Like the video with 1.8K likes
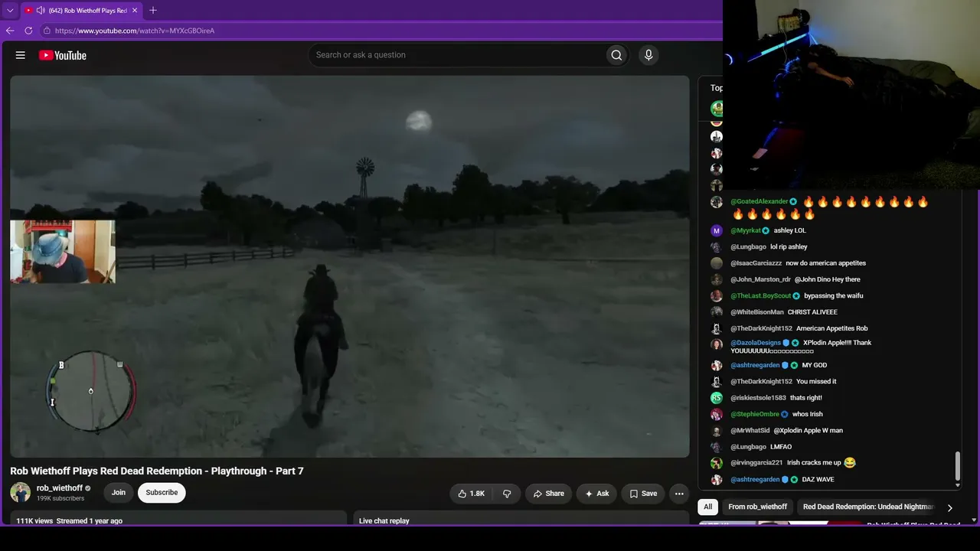Viewport: 980px width, 551px height. coord(471,494)
